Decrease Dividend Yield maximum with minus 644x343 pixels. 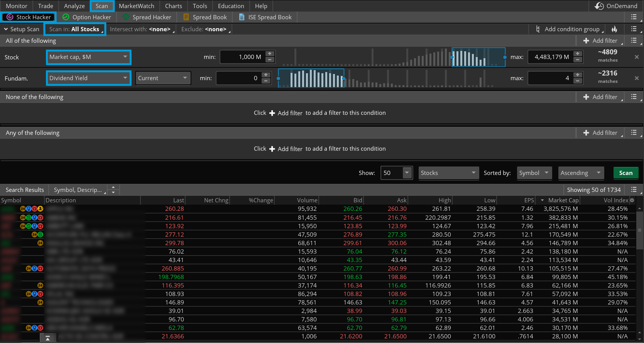pyautogui.click(x=578, y=81)
